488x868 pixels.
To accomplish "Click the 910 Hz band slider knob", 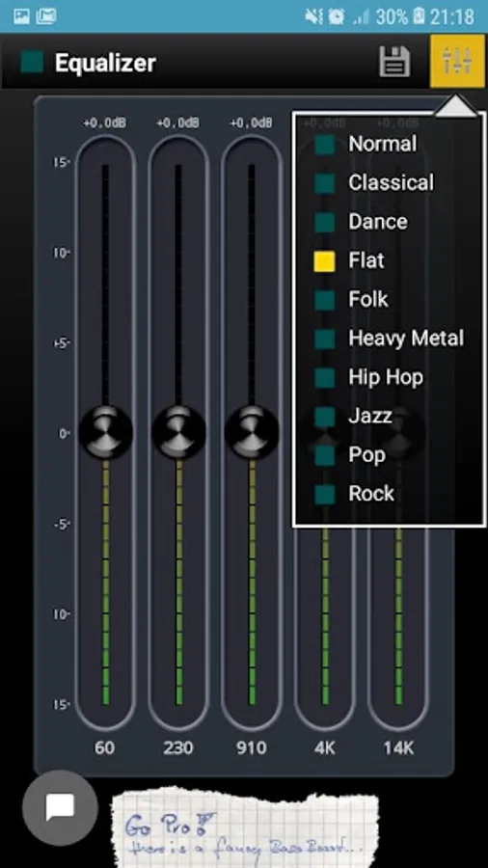I will (x=252, y=432).
